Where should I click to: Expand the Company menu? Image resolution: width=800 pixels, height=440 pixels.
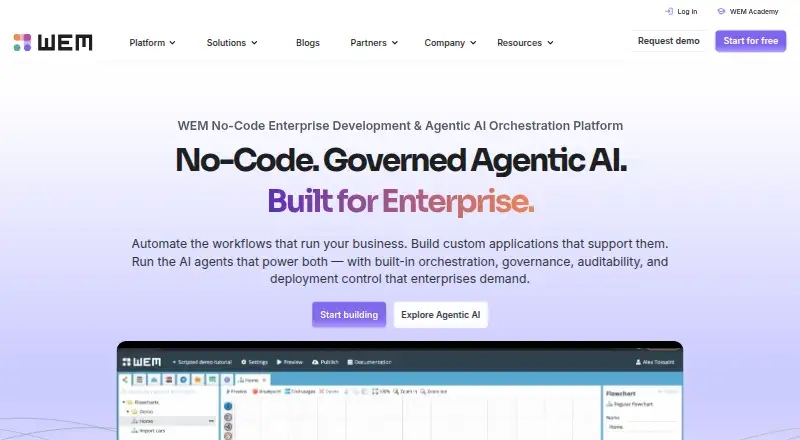450,43
